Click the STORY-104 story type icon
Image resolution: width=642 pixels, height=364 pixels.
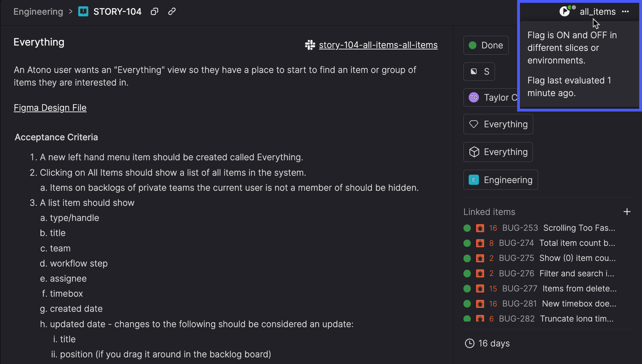(83, 12)
